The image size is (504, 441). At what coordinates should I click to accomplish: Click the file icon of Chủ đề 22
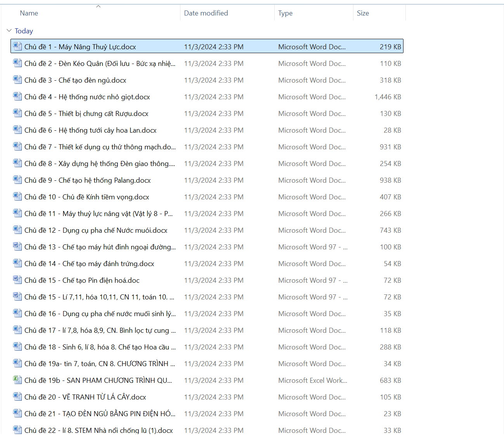click(17, 430)
